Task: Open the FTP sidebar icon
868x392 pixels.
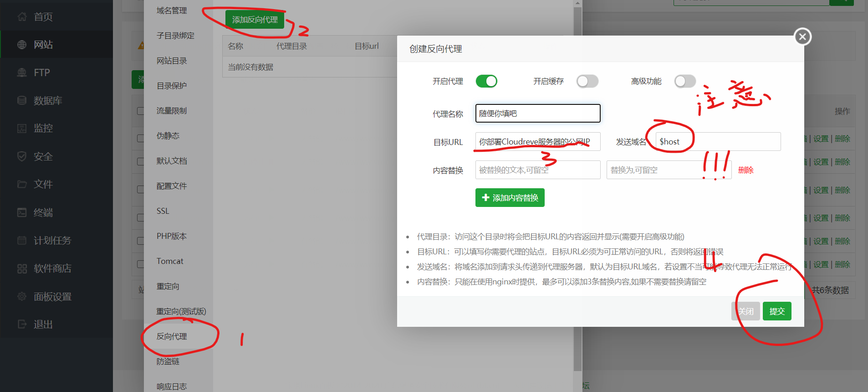Action: pos(22,72)
